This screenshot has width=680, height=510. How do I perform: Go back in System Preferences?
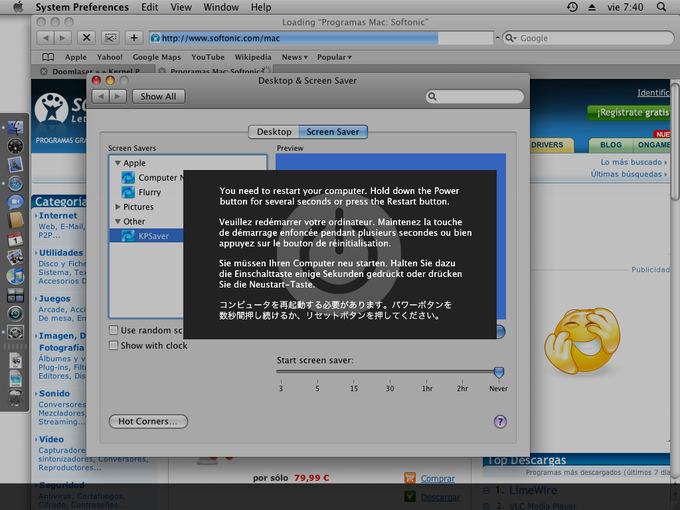(101, 96)
